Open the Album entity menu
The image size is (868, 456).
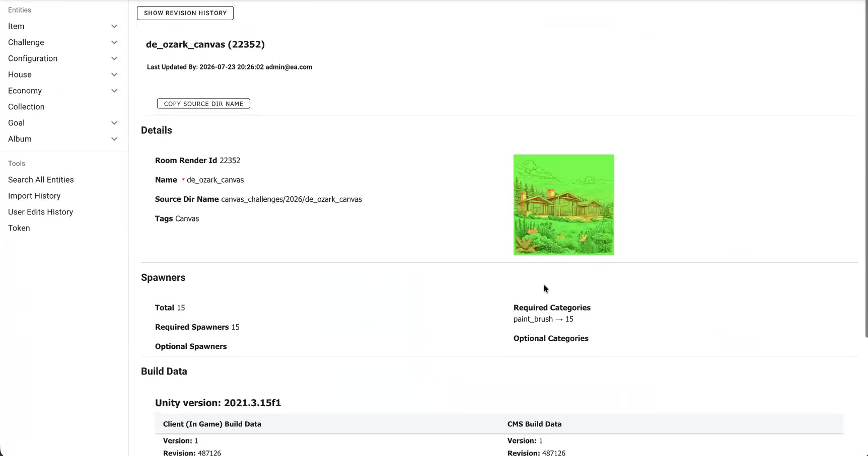20,139
